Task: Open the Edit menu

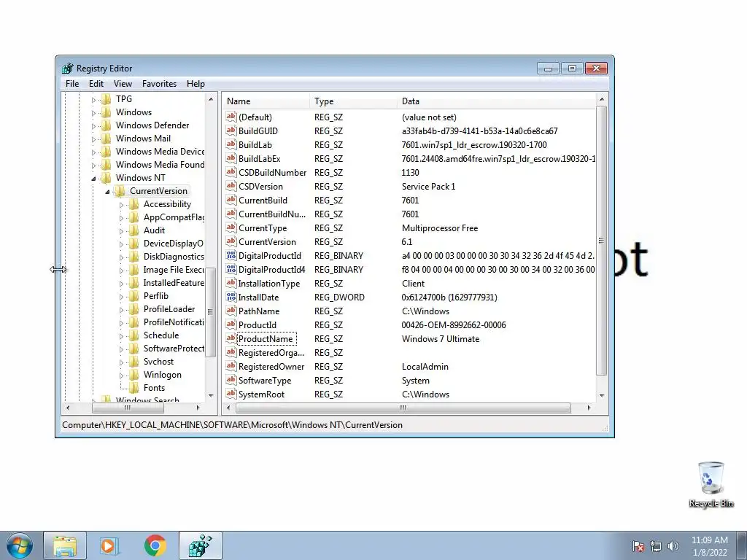Action: click(x=96, y=84)
